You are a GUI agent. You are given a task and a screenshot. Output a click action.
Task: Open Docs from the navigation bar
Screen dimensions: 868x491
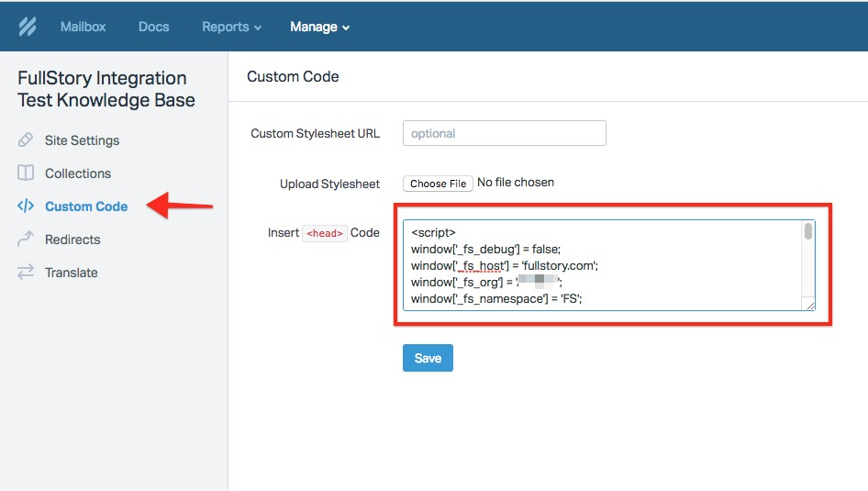(x=153, y=27)
